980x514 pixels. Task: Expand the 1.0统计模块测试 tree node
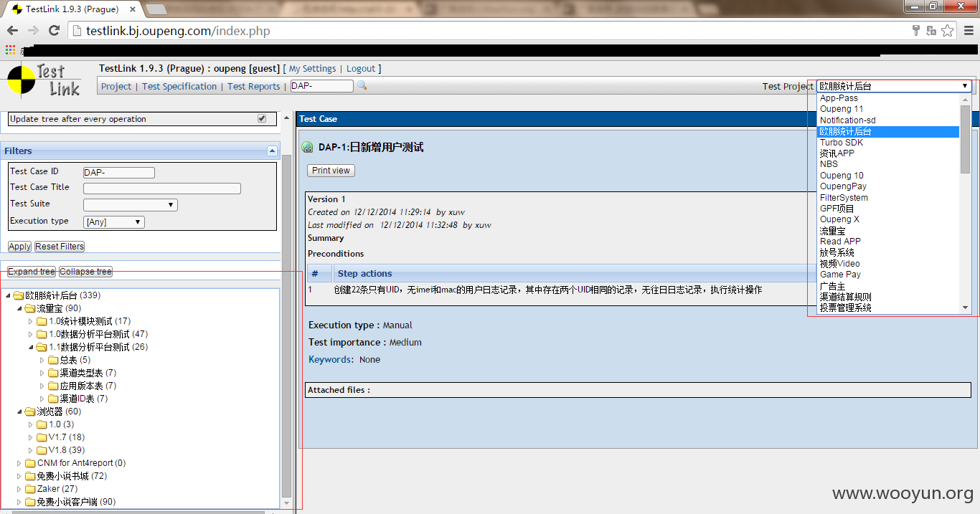pyautogui.click(x=31, y=321)
